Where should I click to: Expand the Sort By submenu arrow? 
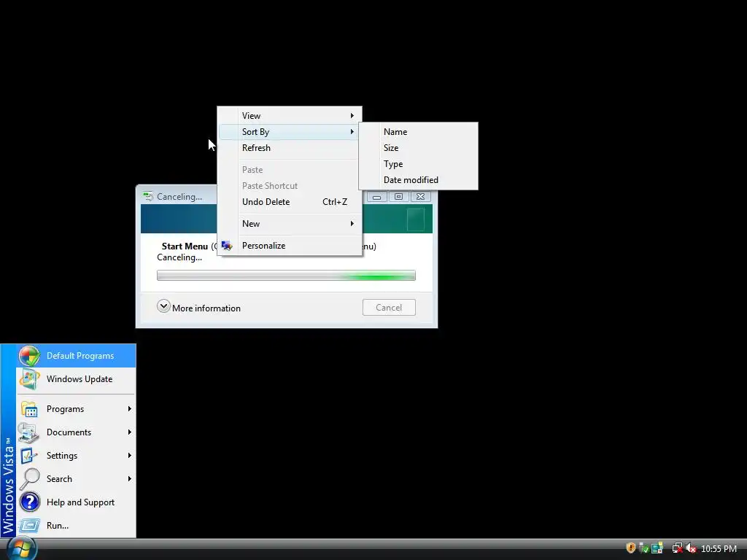(x=352, y=132)
